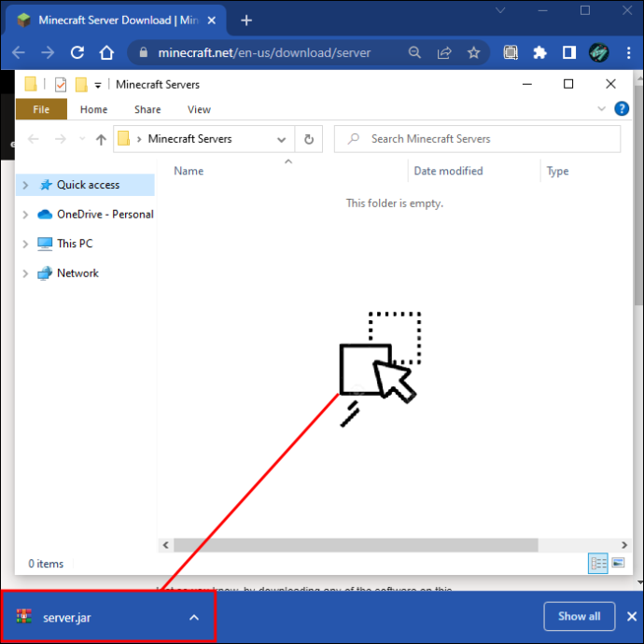Bookmark this page with star icon
644x644 pixels.
(x=473, y=52)
